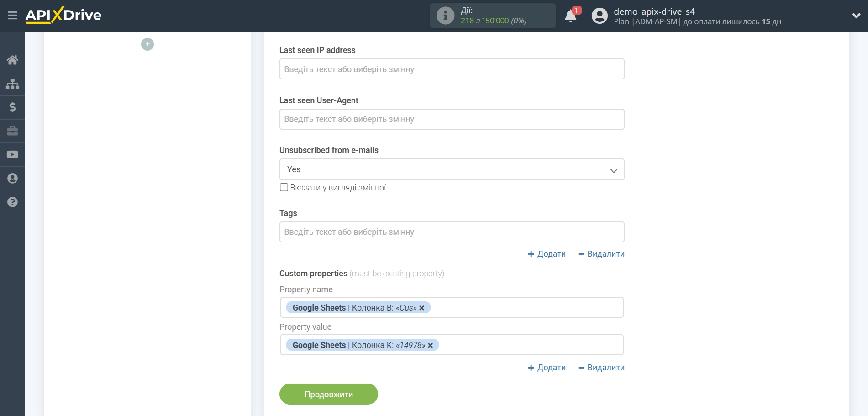Enable 'Вказати у вигляді змінної' checkbox

pyautogui.click(x=284, y=187)
